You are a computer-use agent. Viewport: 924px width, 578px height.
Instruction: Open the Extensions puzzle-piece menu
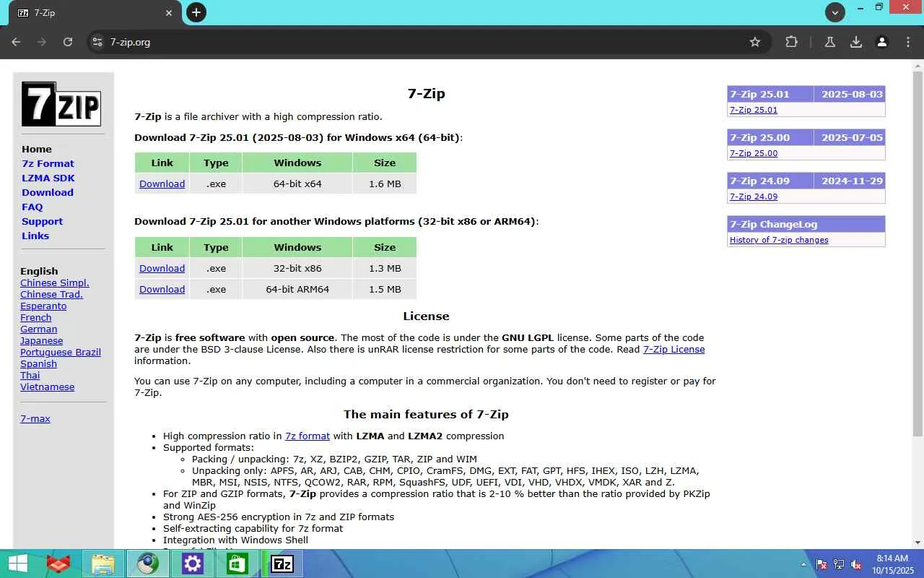pyautogui.click(x=792, y=42)
